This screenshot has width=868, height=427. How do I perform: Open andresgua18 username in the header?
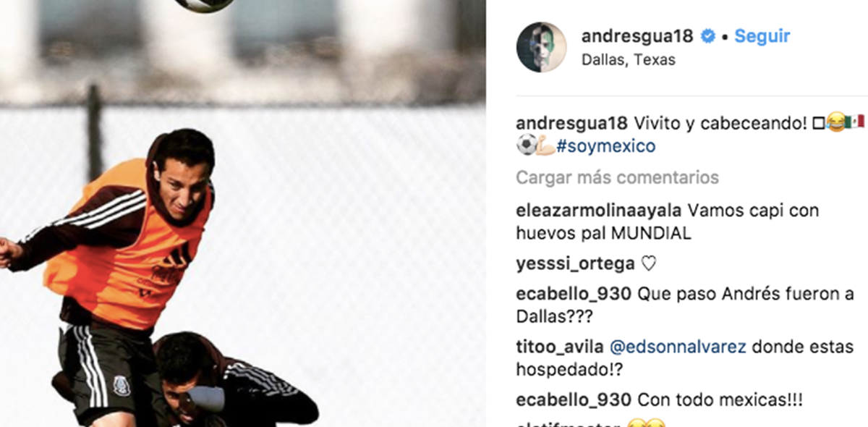point(637,35)
